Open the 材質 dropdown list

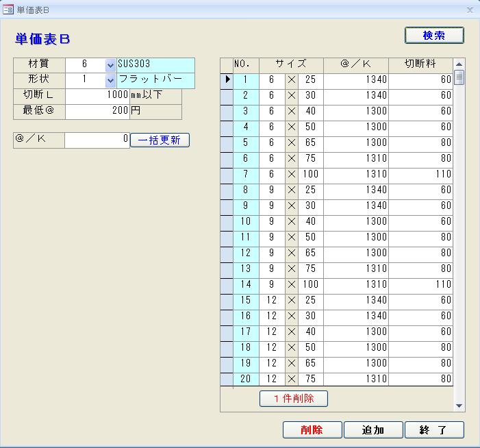[x=111, y=65]
